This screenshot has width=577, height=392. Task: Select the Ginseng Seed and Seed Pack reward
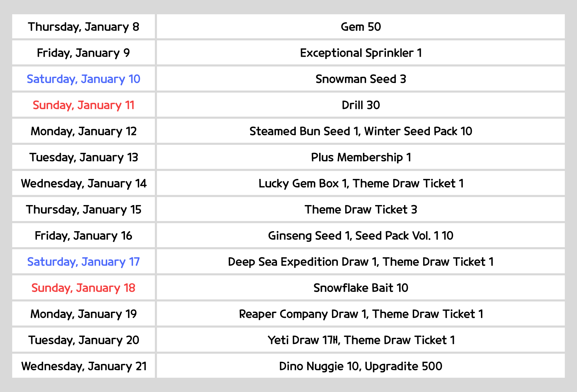pyautogui.click(x=361, y=236)
